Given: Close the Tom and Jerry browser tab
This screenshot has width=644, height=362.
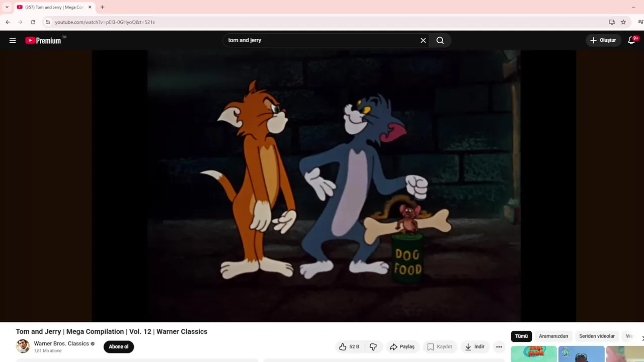Looking at the screenshot, I should click(90, 7).
